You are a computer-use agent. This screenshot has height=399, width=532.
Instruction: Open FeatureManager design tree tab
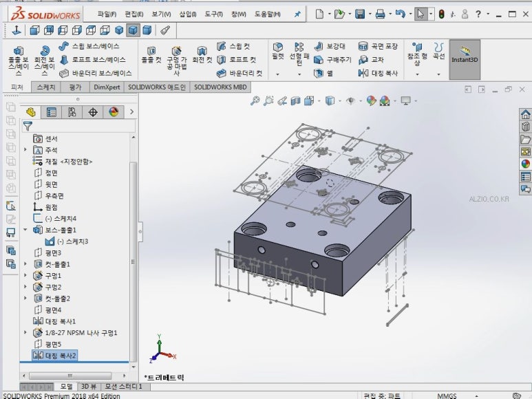pos(31,112)
